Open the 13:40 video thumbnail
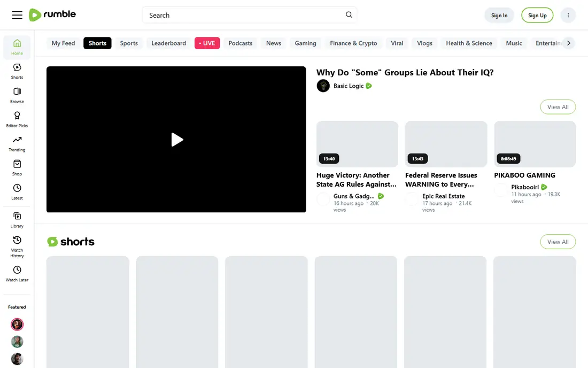Viewport: 588px width, 368px height. (x=357, y=144)
